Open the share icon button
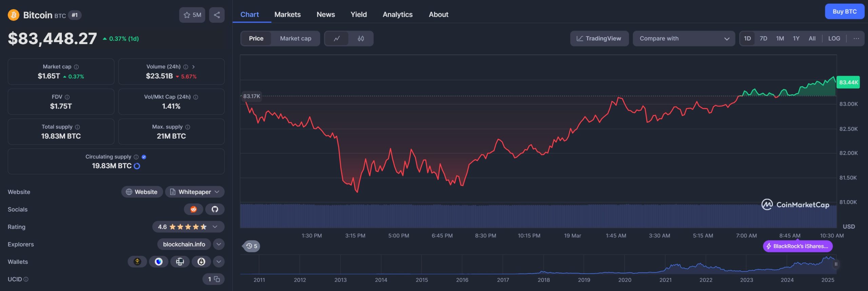Image resolution: width=868 pixels, height=291 pixels. coord(217,15)
